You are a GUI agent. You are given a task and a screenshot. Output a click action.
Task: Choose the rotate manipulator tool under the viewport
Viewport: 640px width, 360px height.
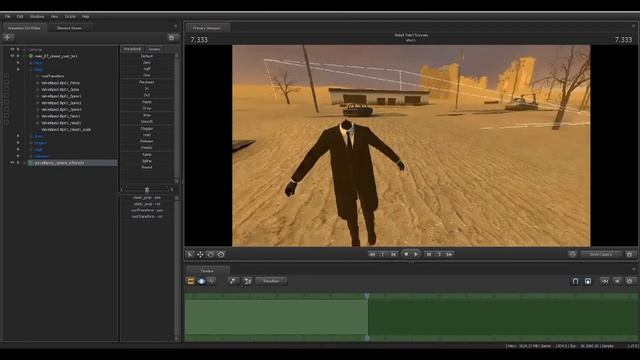(211, 254)
